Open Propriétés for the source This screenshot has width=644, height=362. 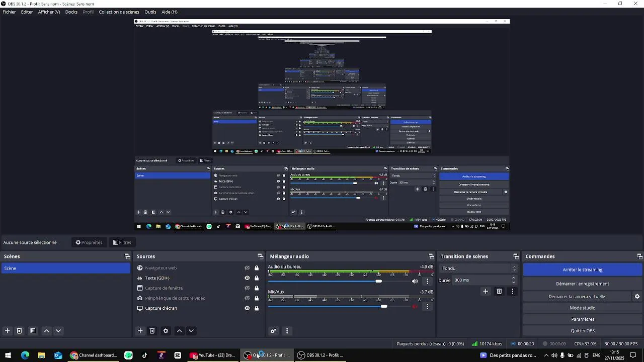coord(89,242)
